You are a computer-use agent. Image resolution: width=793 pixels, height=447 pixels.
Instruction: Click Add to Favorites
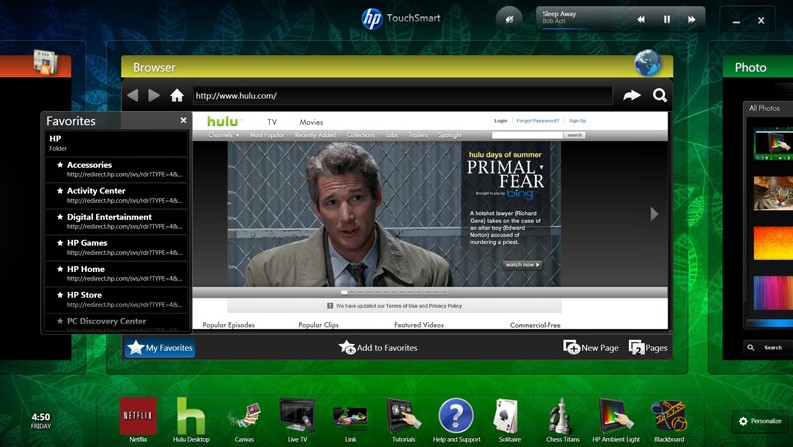(x=378, y=347)
